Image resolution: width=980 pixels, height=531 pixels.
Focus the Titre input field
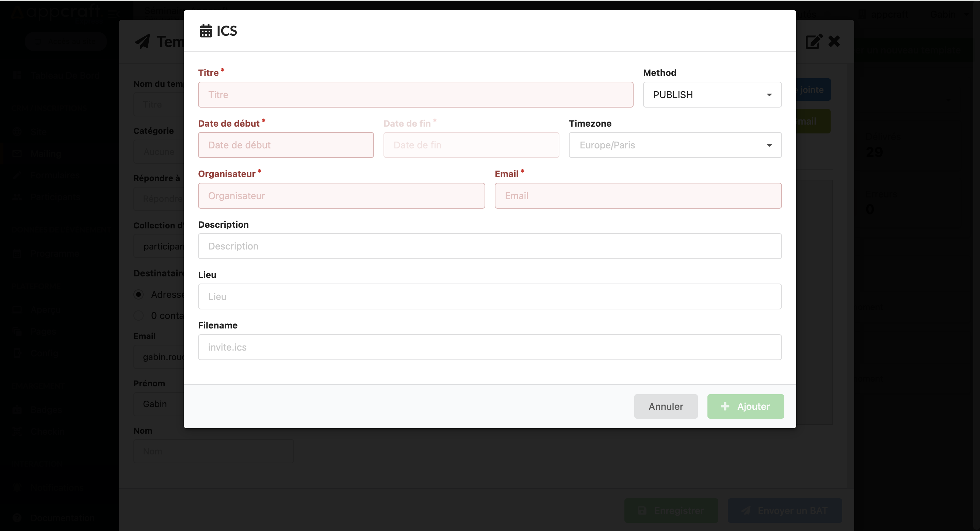pyautogui.click(x=415, y=95)
